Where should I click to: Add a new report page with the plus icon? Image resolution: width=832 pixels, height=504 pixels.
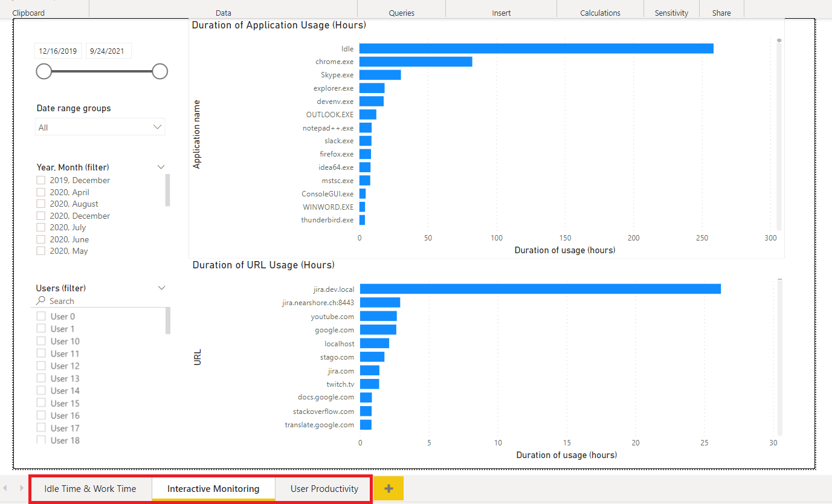pos(389,488)
